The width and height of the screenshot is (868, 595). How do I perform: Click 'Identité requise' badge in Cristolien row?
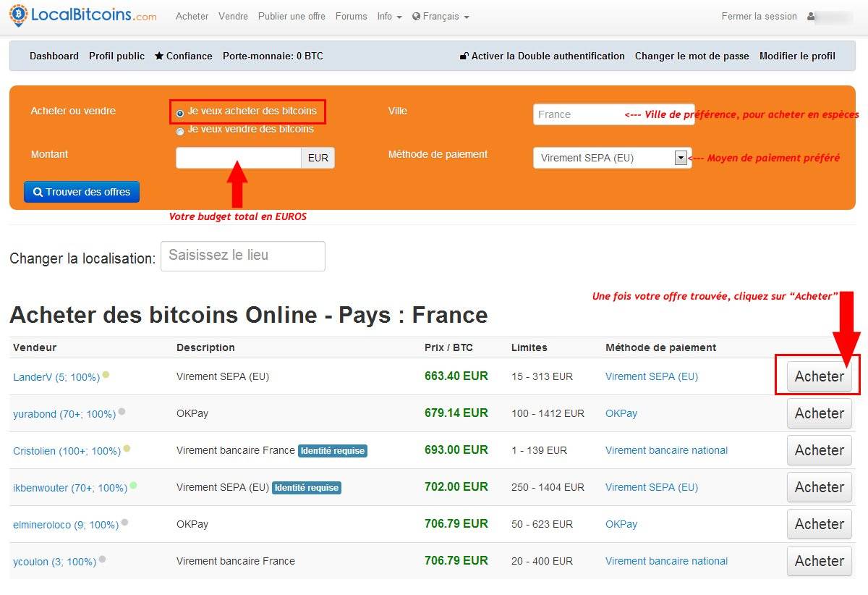[333, 451]
